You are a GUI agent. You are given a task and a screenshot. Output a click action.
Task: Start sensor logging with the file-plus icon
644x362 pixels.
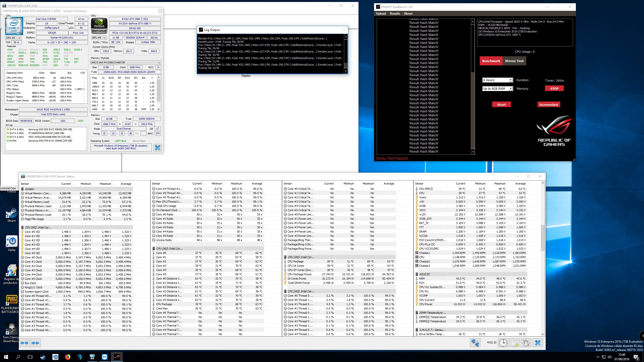(x=515, y=343)
